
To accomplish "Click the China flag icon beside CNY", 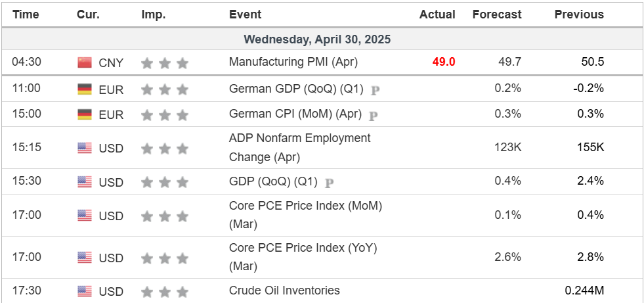I will 85,62.
